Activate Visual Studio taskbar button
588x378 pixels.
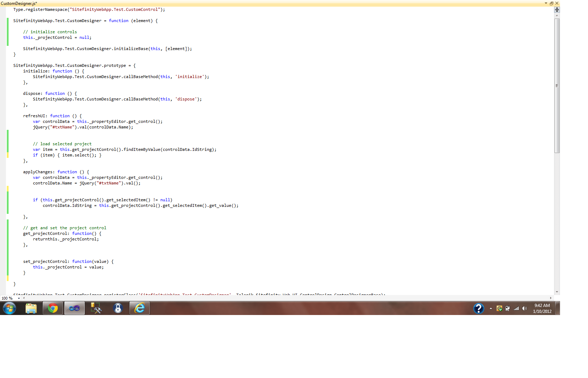point(75,308)
